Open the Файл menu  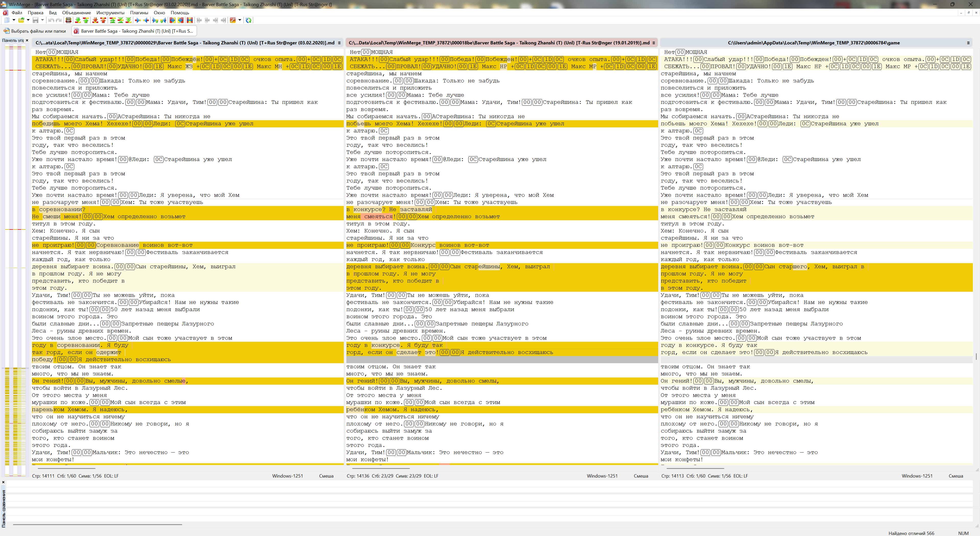tap(17, 13)
